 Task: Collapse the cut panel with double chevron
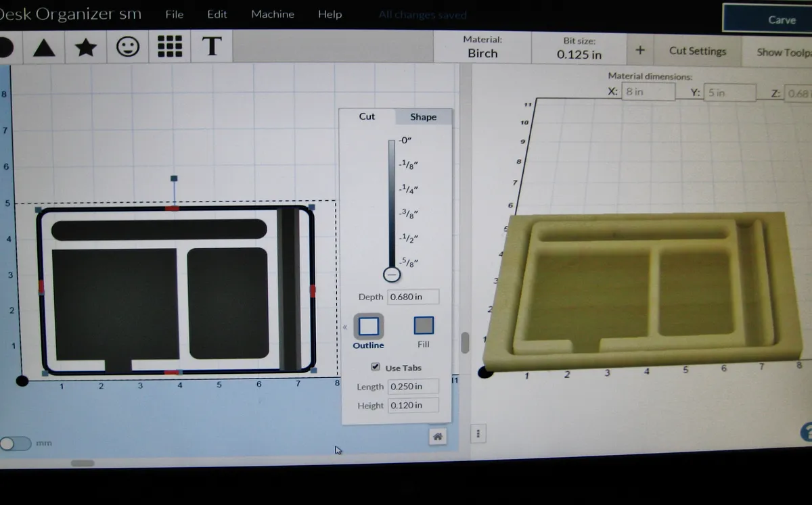pyautogui.click(x=345, y=327)
